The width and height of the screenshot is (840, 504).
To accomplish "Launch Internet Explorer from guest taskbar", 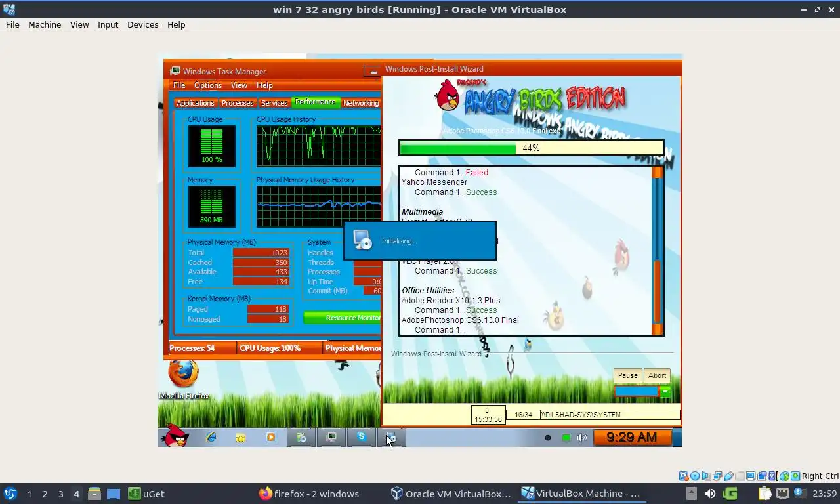I will coord(211,437).
